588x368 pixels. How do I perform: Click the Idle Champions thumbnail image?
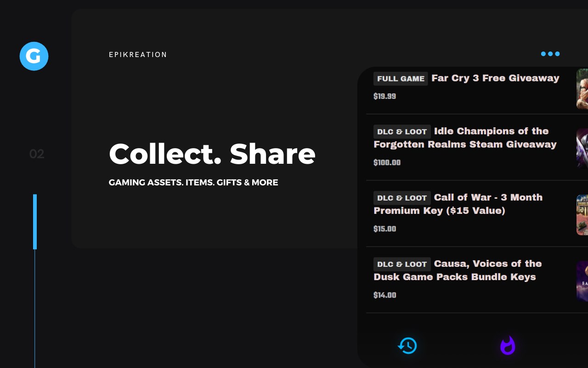(582, 149)
